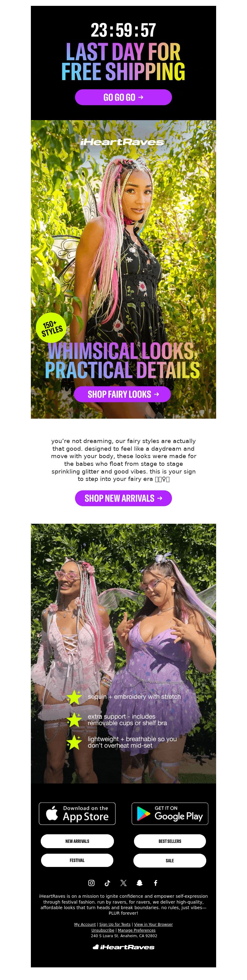Select the BEST SELLERS footer pill
The image size is (247, 980).
(170, 841)
